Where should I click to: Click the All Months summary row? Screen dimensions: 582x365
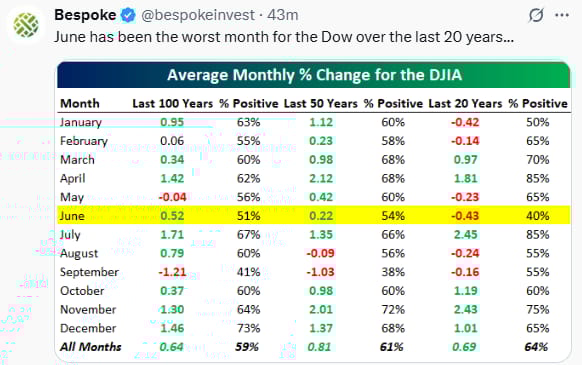314,347
